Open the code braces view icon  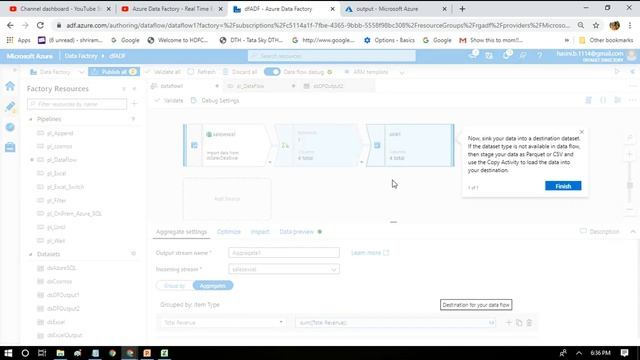[603, 100]
